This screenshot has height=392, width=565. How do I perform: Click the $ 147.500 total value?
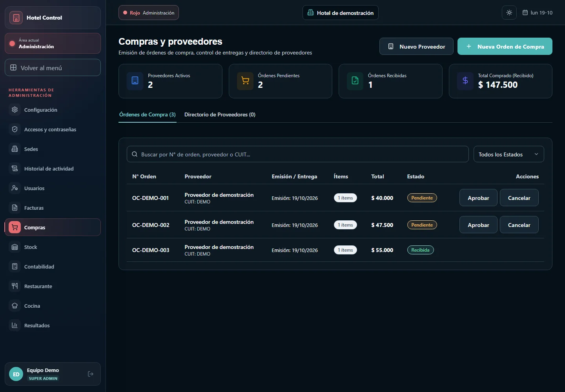498,85
